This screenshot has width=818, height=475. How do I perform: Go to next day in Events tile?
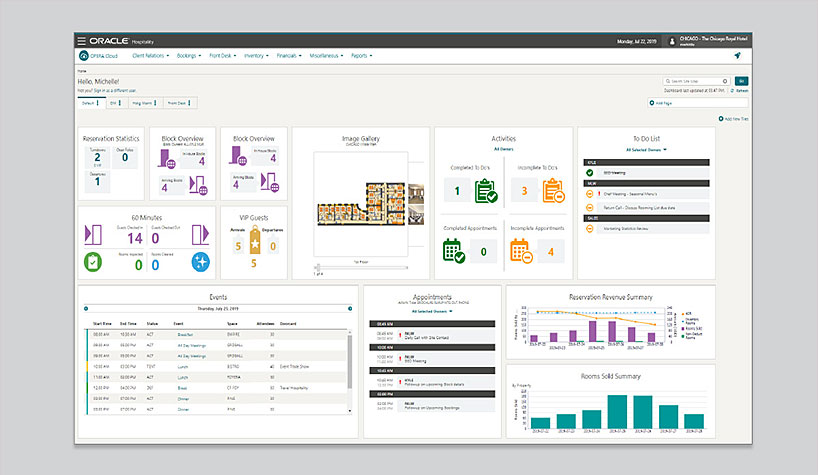(350, 309)
